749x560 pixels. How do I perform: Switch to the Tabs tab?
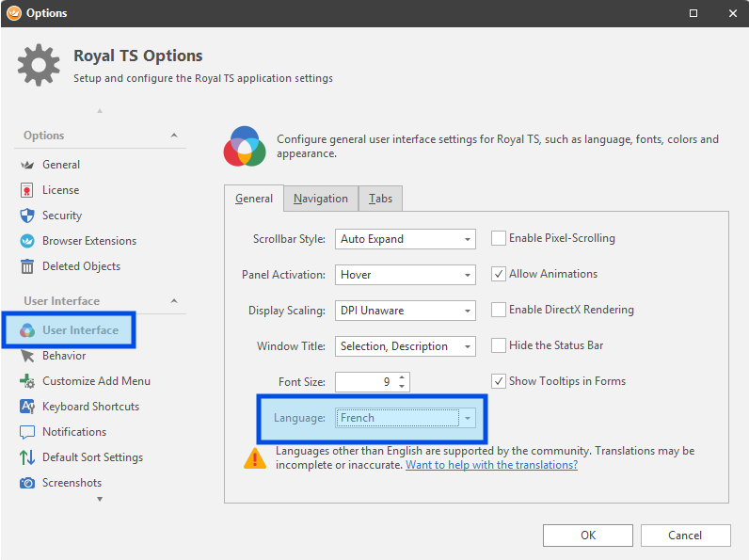(380, 199)
